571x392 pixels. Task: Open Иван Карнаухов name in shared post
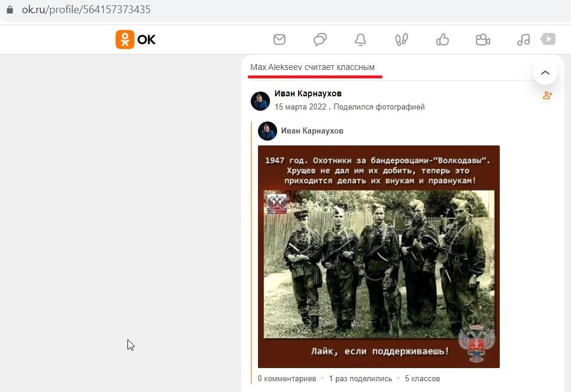(x=312, y=130)
